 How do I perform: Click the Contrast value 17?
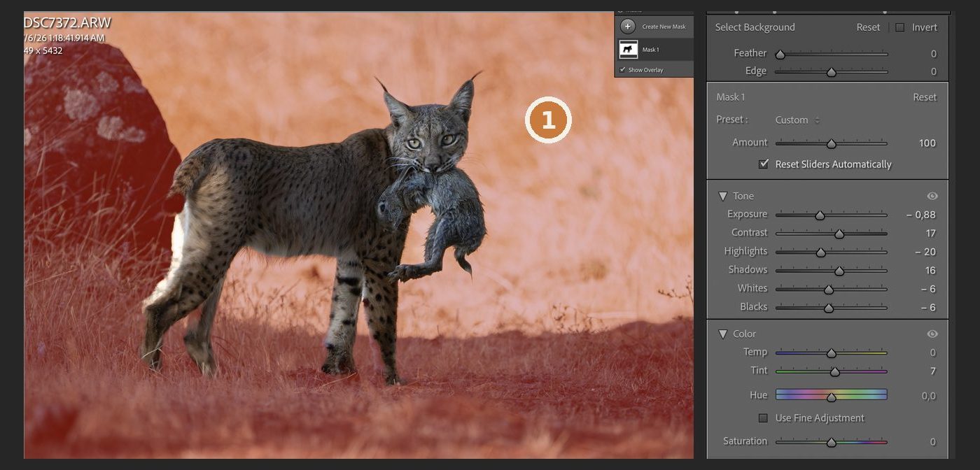tap(930, 234)
